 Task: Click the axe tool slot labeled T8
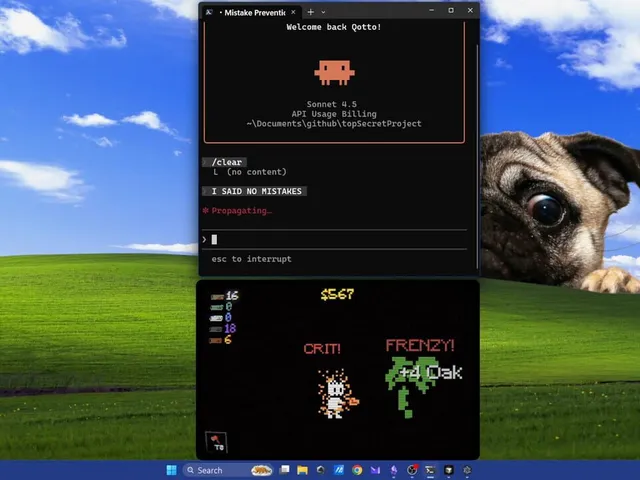216,442
